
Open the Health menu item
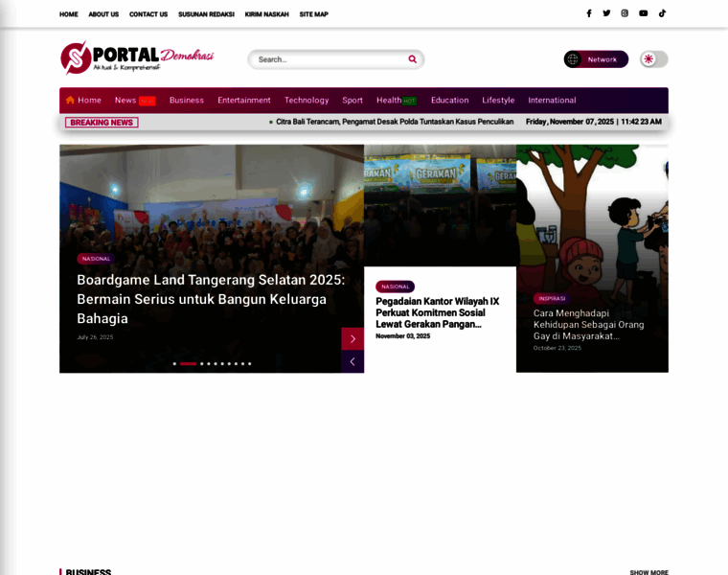coord(389,101)
